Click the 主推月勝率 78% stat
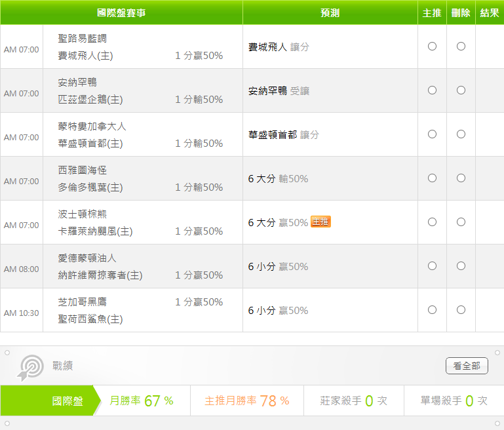This screenshot has width=504, height=430. coord(247,401)
